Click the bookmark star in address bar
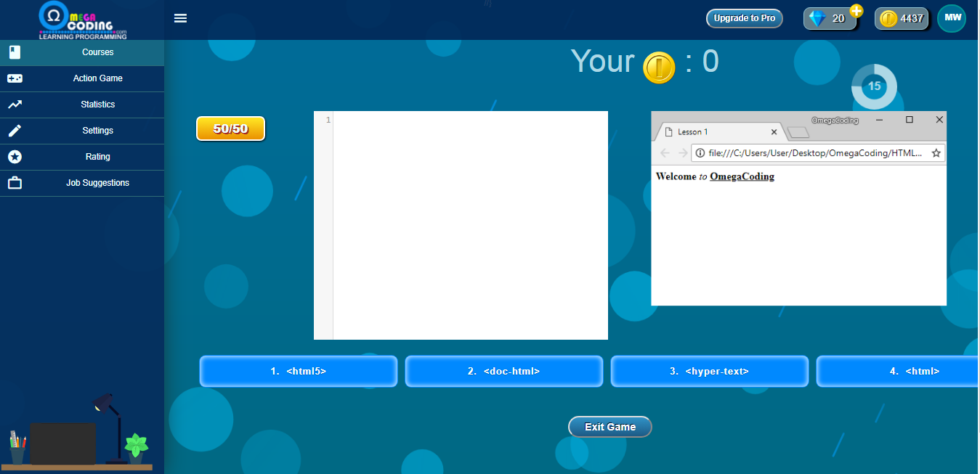 (x=936, y=153)
